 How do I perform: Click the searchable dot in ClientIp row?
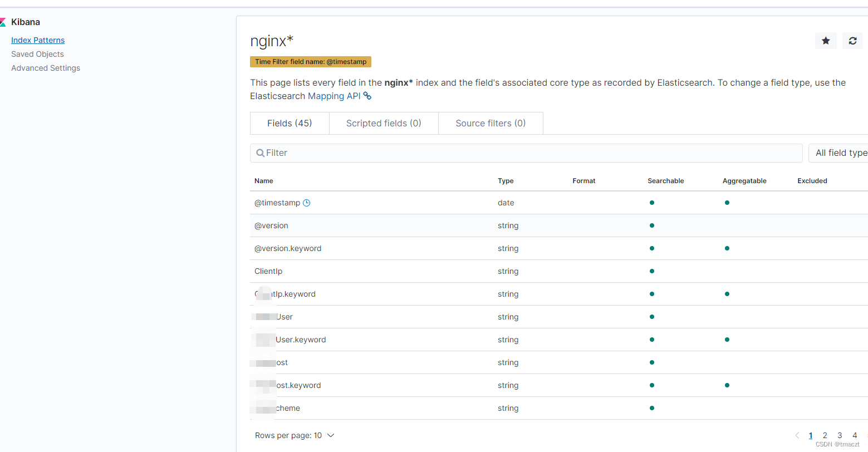click(652, 271)
